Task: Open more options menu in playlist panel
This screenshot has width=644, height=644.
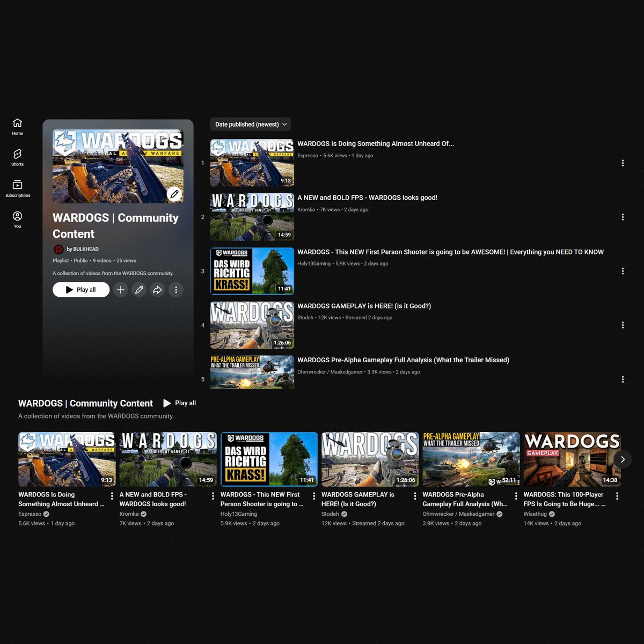Action: 176,290
